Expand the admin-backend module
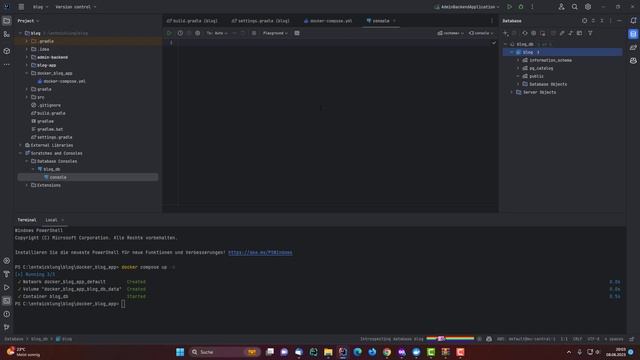640x360 pixels. click(x=27, y=57)
